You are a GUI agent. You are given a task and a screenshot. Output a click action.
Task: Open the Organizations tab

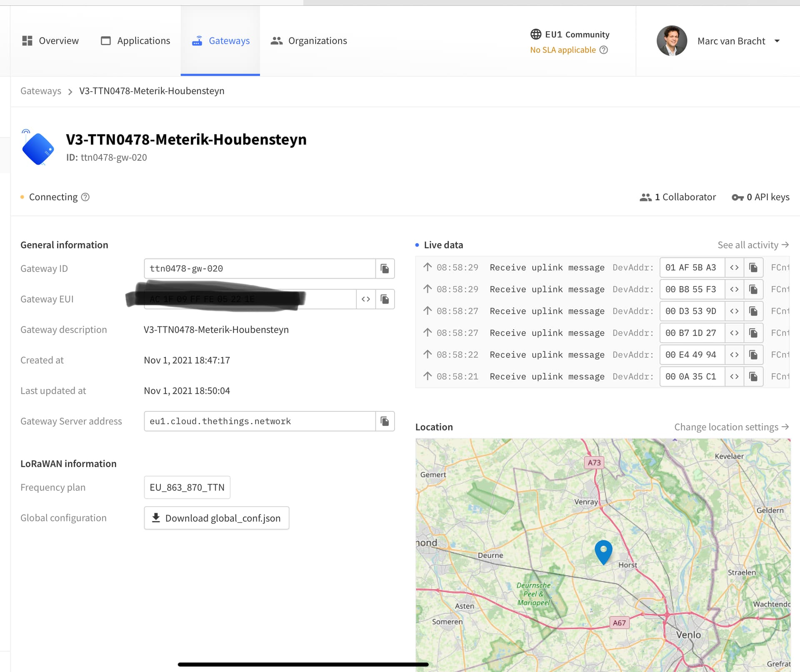(309, 41)
